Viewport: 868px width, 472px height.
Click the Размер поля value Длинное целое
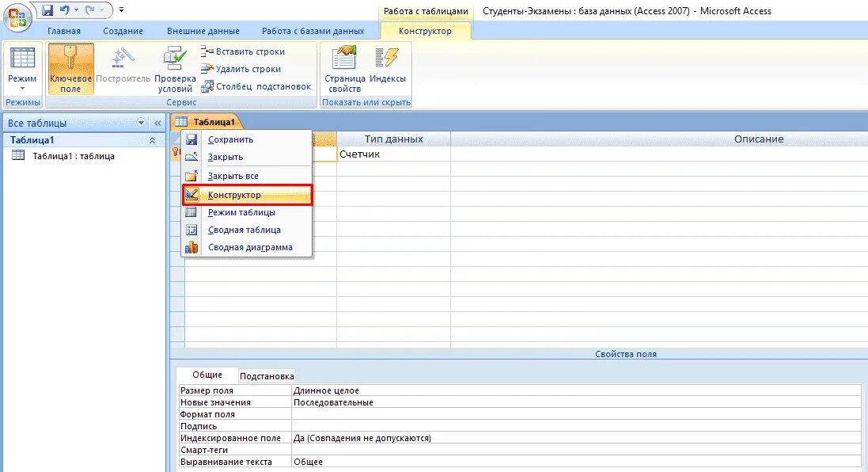coord(576,390)
